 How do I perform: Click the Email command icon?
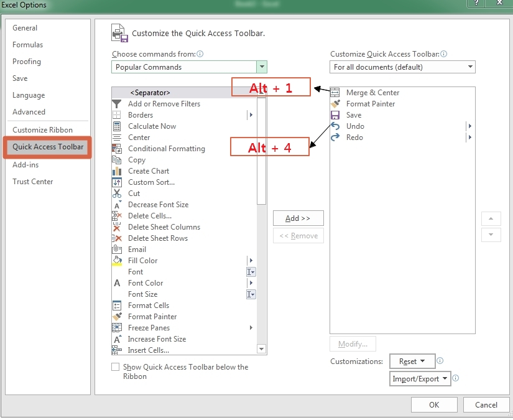tap(116, 250)
